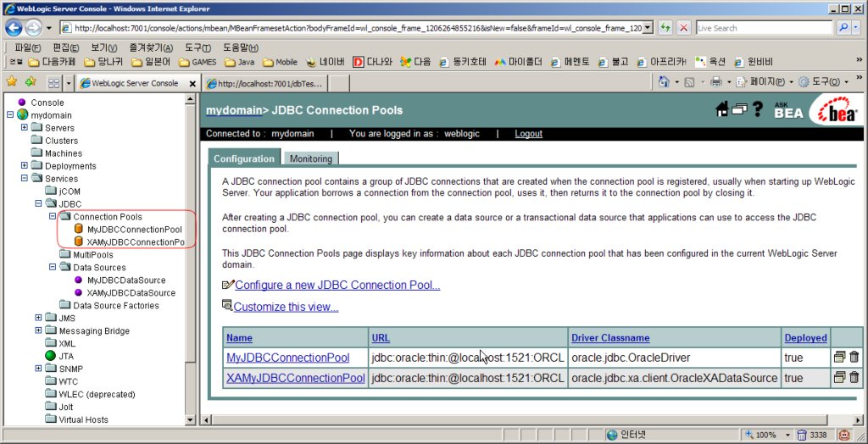Click the mydomain breadcrumb link
Viewport: 868px width, 444px height.
[x=234, y=110]
